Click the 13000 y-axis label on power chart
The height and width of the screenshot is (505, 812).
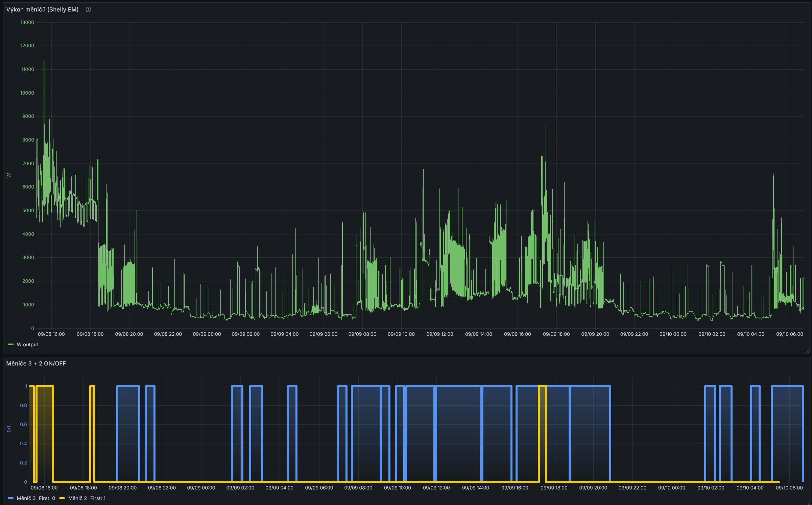(x=27, y=22)
